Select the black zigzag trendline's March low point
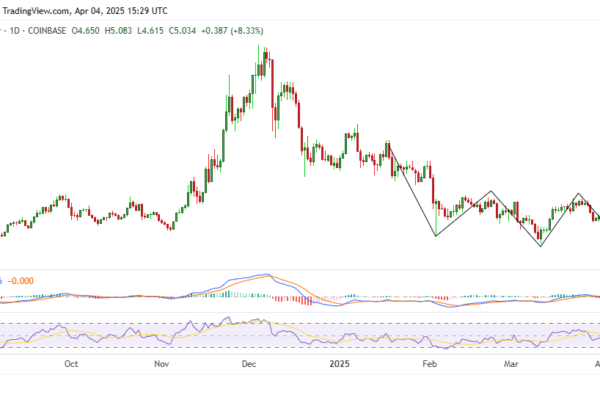The width and height of the screenshot is (600, 400). point(541,246)
